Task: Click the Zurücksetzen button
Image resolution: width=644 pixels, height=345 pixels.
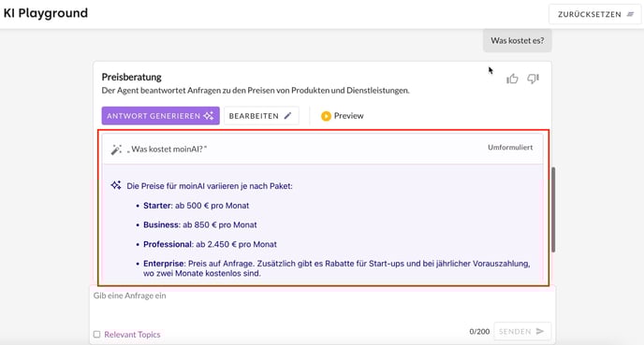Action: point(595,14)
